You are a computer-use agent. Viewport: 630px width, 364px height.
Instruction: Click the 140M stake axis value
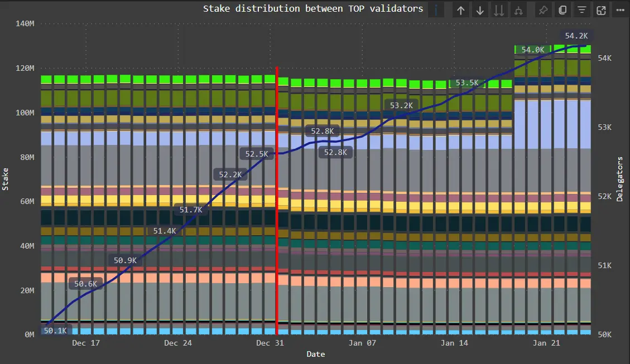25,23
